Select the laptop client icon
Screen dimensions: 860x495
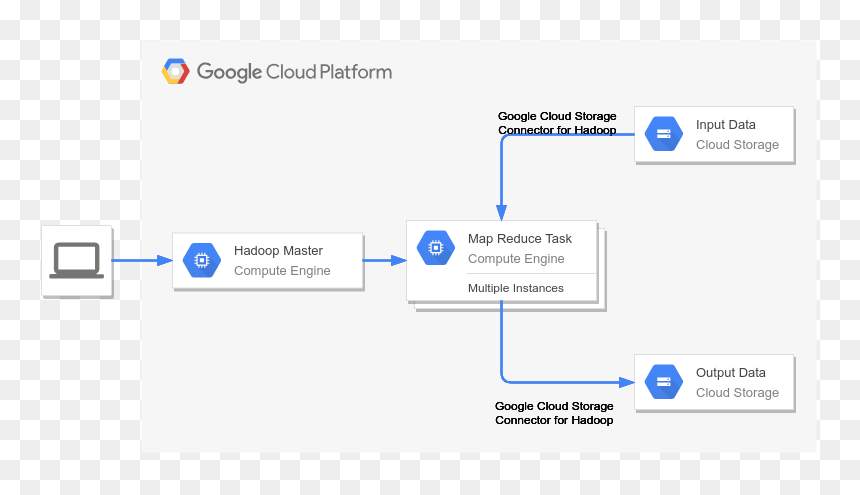click(x=76, y=260)
